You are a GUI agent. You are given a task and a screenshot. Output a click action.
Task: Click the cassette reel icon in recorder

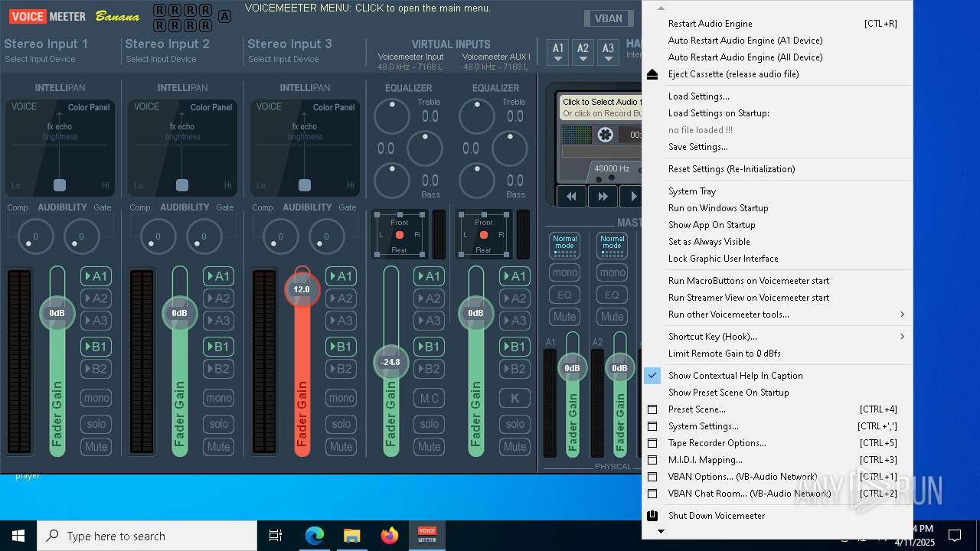pos(605,135)
